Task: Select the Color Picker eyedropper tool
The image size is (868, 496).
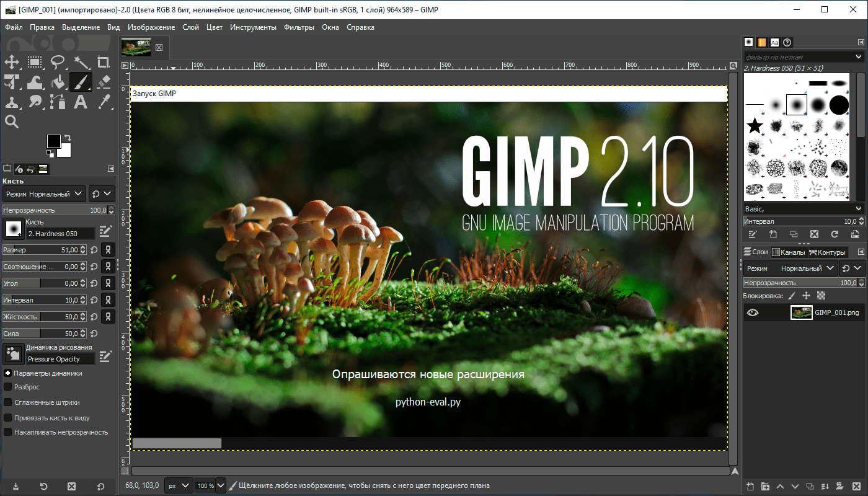Action: point(104,102)
